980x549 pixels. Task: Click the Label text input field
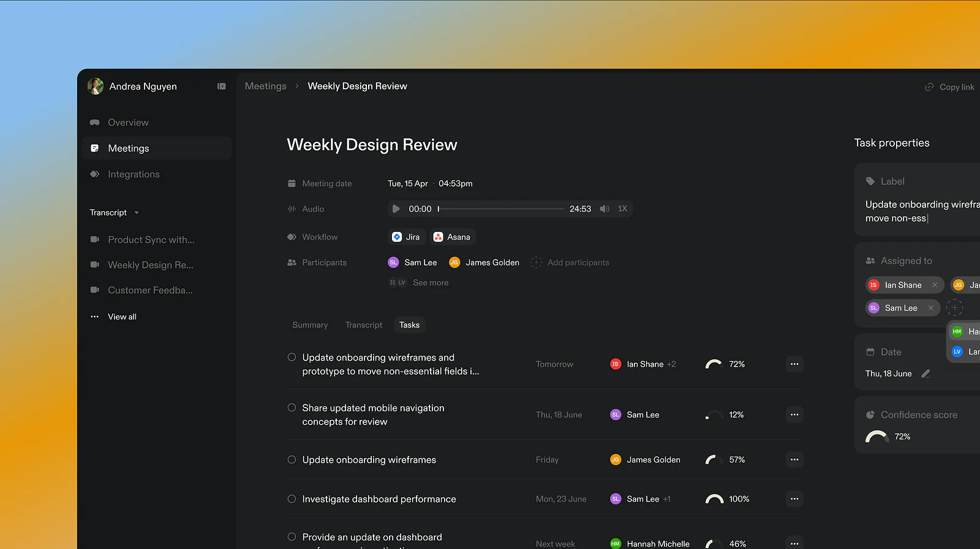tap(922, 211)
